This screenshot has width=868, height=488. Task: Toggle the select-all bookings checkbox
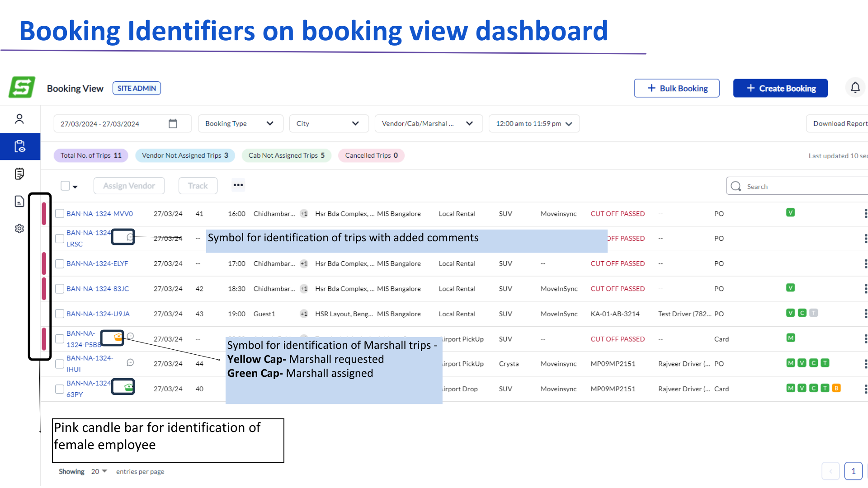(66, 186)
